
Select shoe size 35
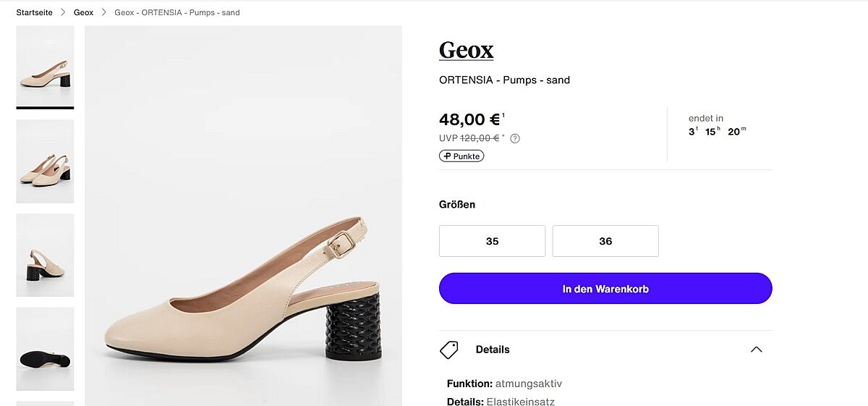pos(492,241)
